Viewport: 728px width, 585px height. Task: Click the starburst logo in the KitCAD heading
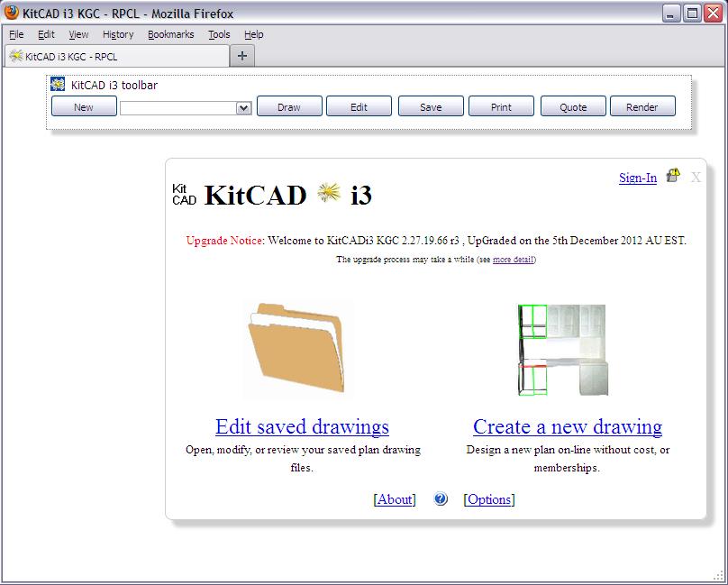click(x=329, y=193)
